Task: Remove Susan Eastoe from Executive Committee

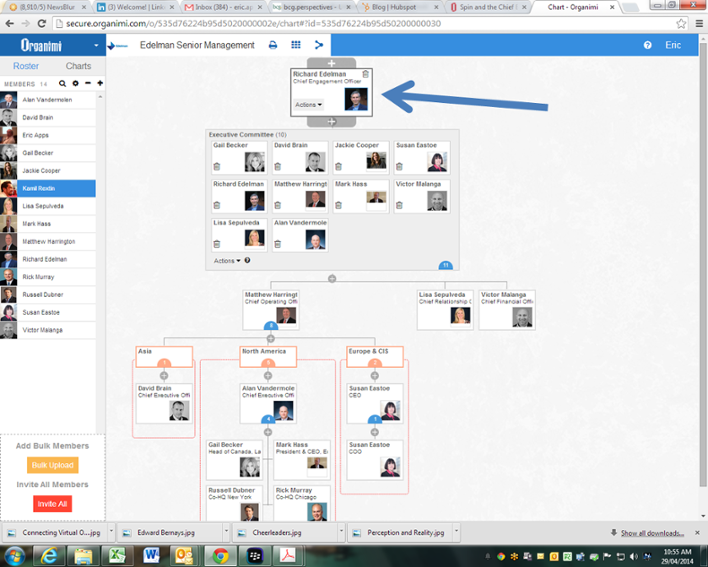Action: (x=399, y=167)
